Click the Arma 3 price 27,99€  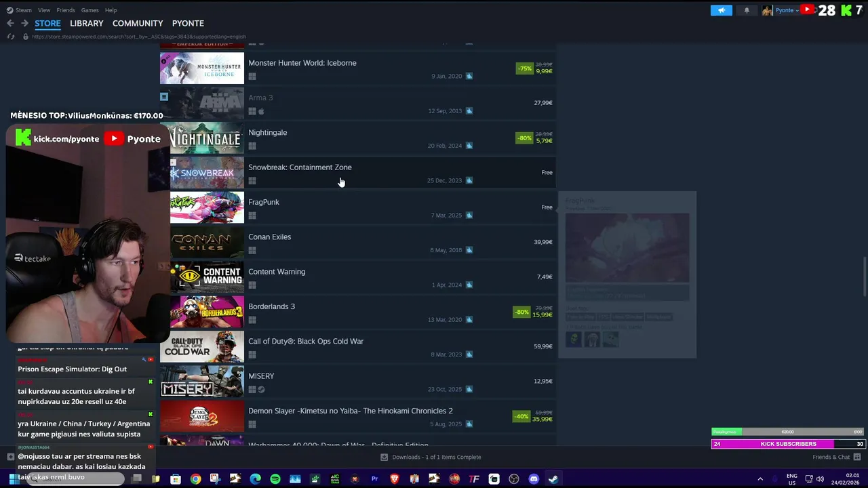click(543, 103)
